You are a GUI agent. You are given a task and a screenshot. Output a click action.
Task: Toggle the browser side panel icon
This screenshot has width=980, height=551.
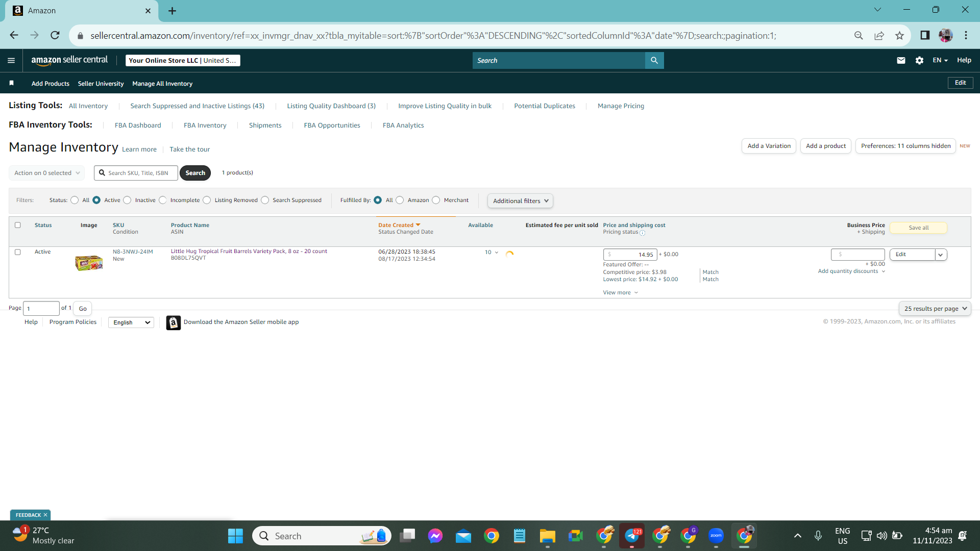925,35
